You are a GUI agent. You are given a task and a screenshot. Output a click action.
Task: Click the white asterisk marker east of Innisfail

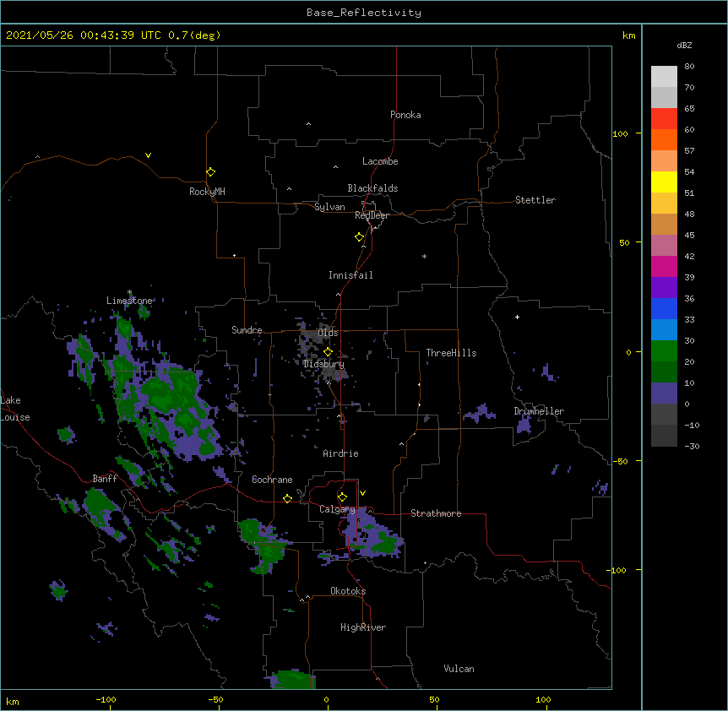(424, 256)
